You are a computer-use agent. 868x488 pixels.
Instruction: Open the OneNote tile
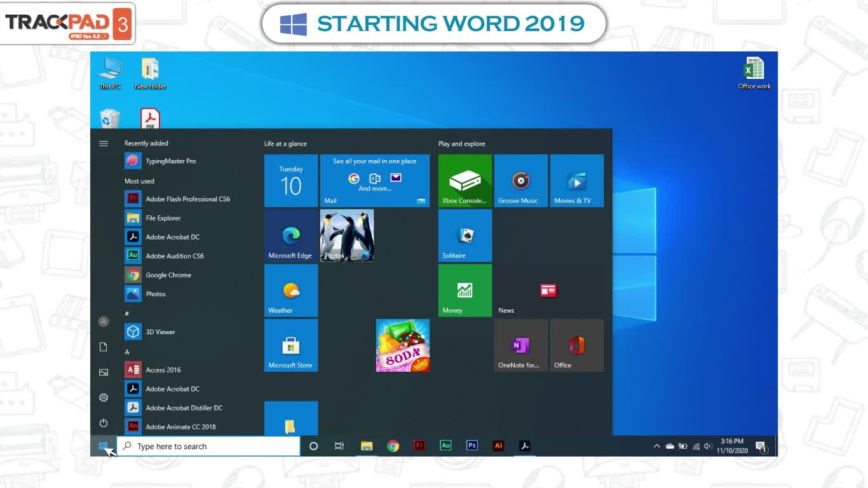click(521, 345)
